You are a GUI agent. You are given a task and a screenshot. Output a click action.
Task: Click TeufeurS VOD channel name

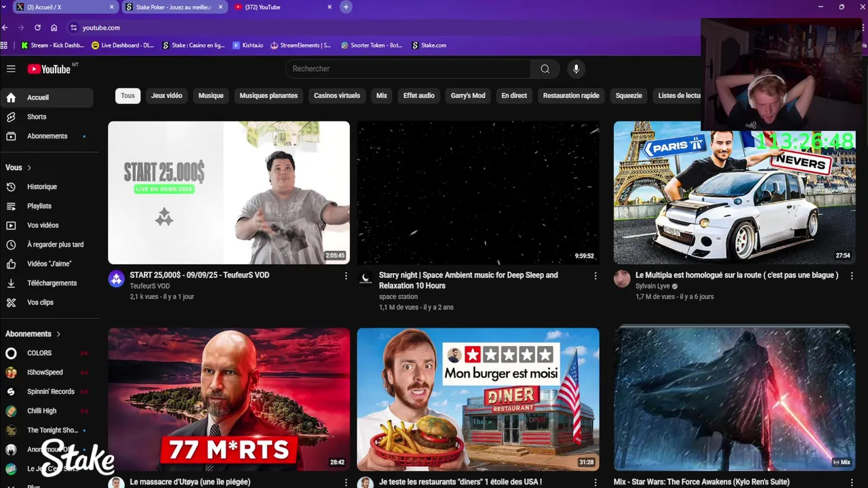tap(150, 286)
